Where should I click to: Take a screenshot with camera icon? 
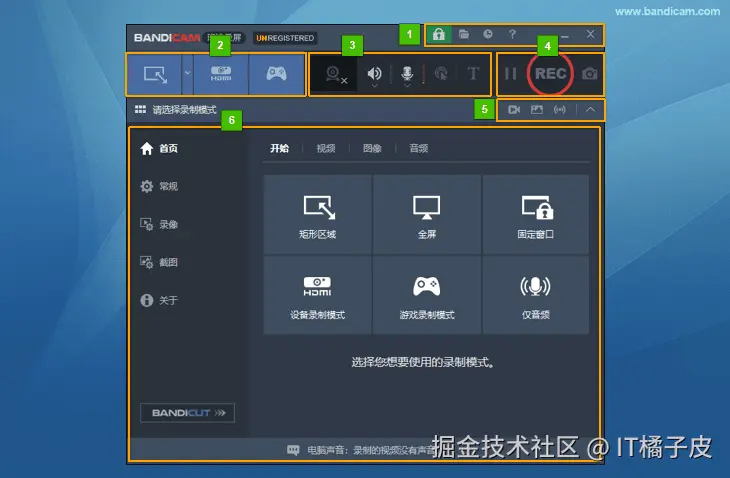589,74
